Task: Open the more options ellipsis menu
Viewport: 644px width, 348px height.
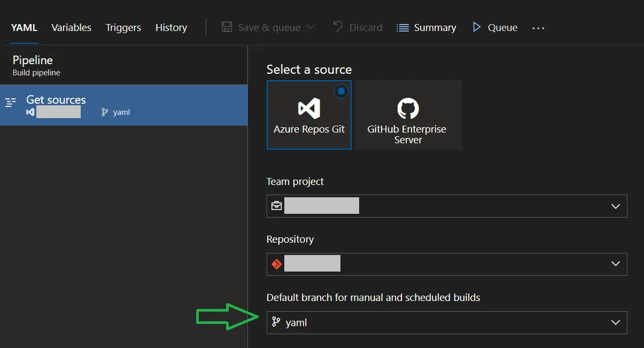Action: 538,28
